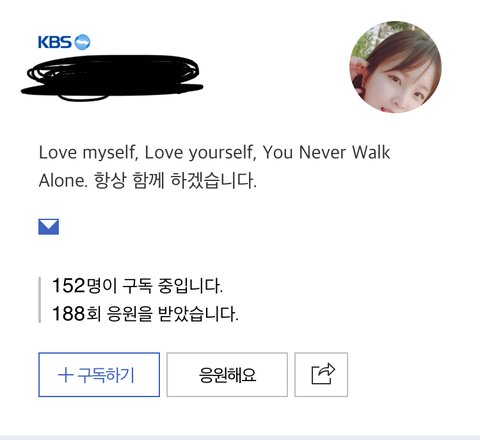Click the KBS text logo
This screenshot has height=440, width=480.
click(55, 42)
